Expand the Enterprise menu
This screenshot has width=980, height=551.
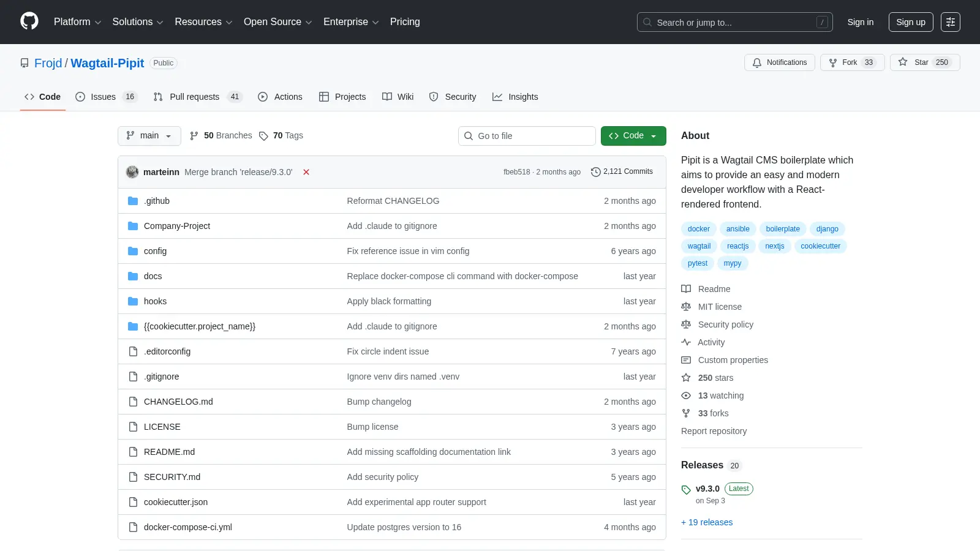(x=351, y=22)
